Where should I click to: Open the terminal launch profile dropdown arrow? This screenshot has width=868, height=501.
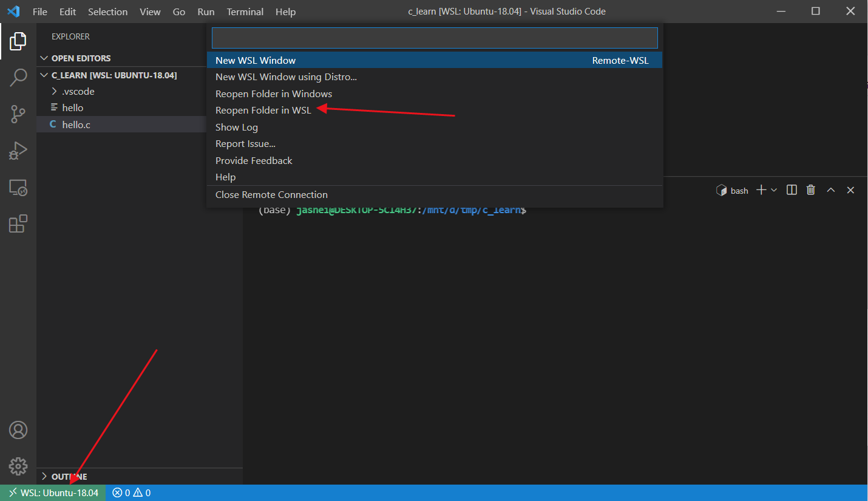[x=774, y=190]
